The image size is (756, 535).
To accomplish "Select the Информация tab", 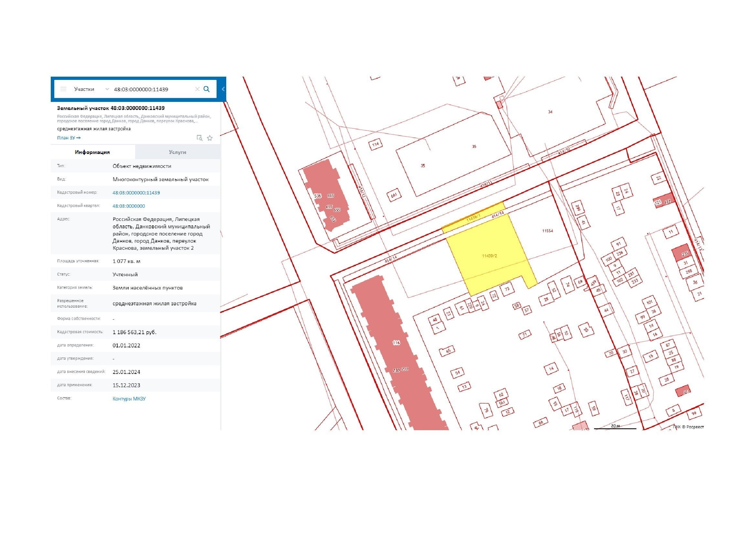I will coord(92,152).
